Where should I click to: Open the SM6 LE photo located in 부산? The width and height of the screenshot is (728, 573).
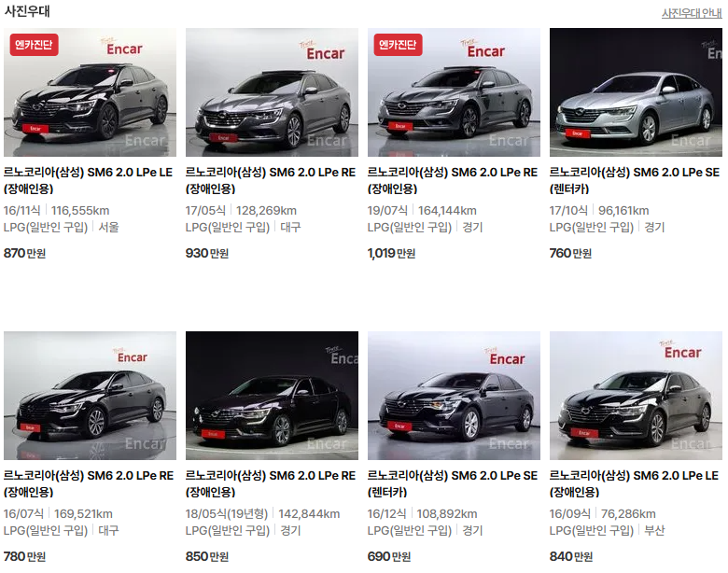coord(637,395)
